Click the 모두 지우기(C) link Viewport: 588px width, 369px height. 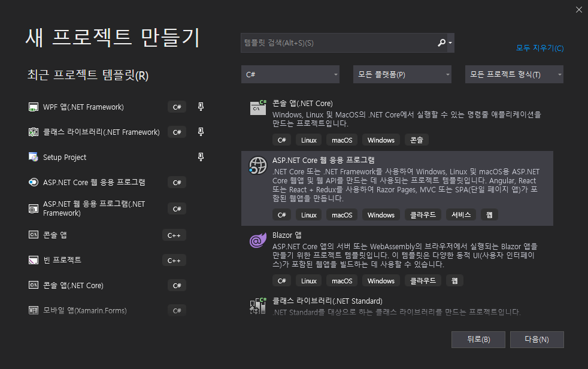[539, 48]
